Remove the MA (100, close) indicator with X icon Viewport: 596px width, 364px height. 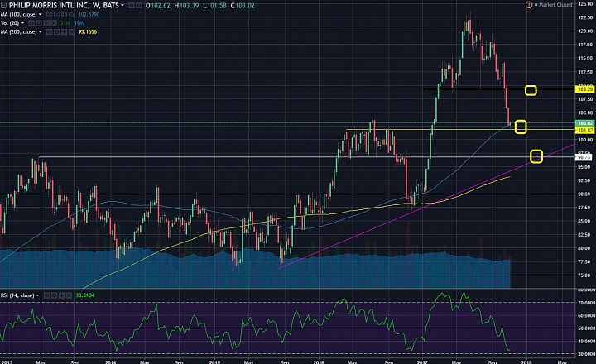pyautogui.click(x=71, y=14)
